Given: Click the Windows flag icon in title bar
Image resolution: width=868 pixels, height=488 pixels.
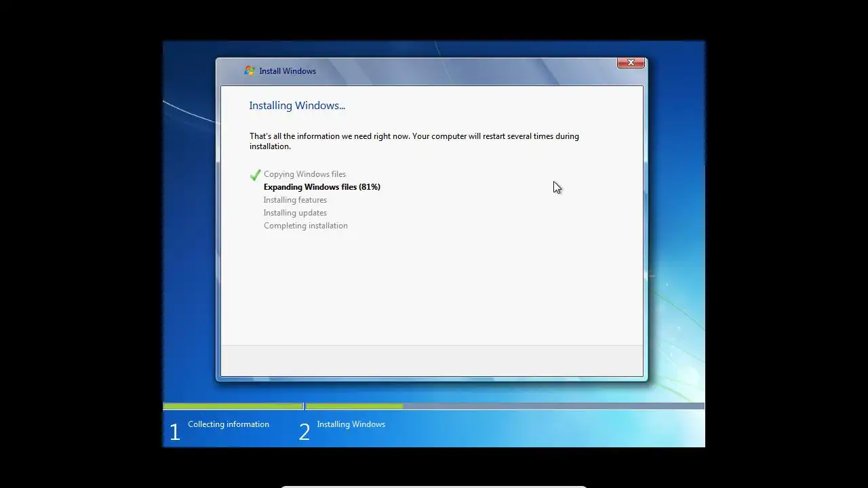Looking at the screenshot, I should [x=250, y=70].
